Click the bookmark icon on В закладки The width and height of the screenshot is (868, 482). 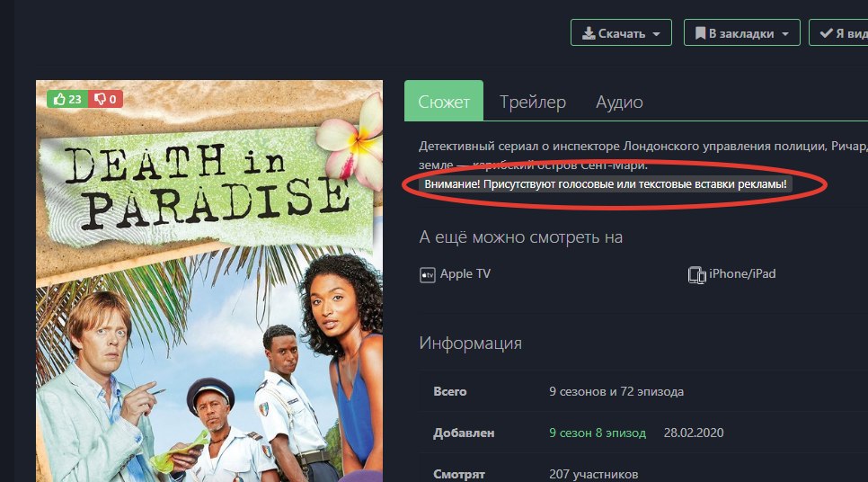tap(700, 33)
